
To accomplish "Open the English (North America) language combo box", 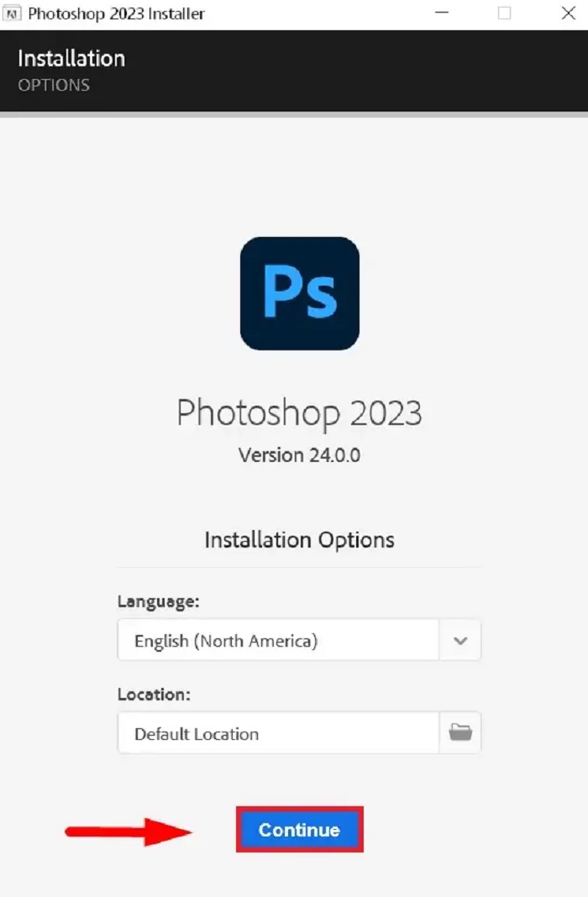I will 299,640.
